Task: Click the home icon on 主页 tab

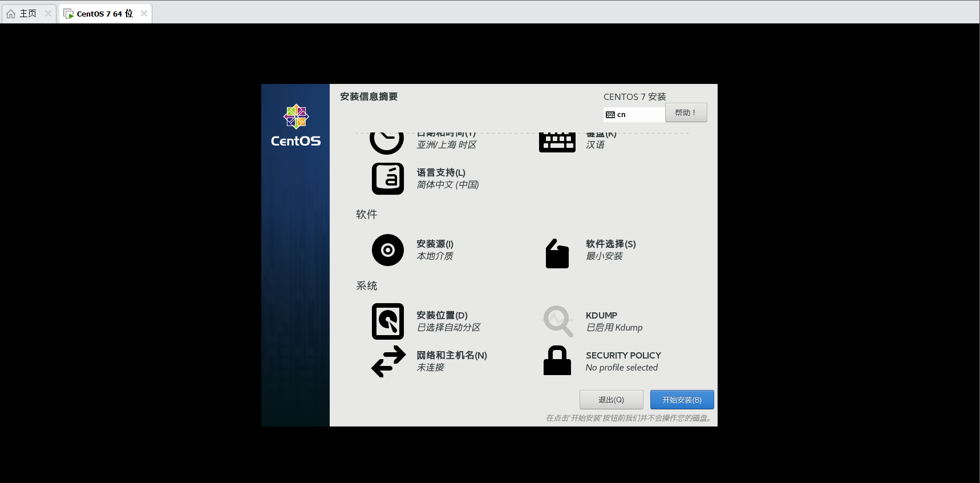Action: click(x=11, y=14)
